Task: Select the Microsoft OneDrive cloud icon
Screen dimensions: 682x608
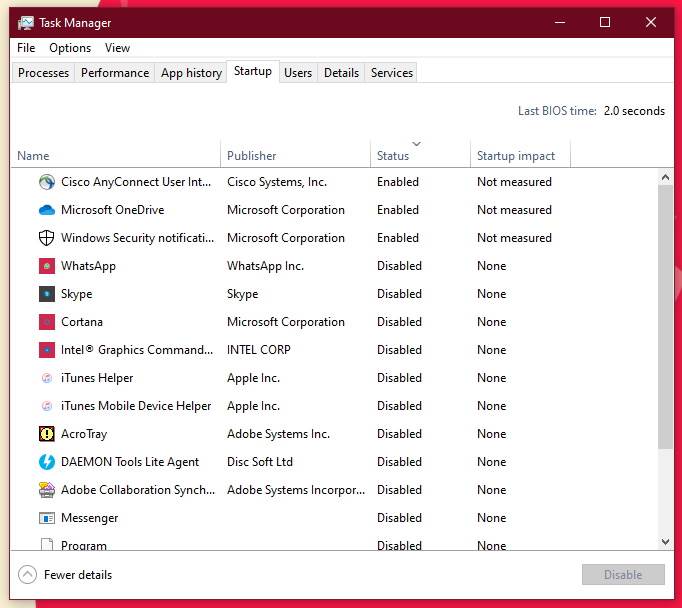Action: coord(46,210)
